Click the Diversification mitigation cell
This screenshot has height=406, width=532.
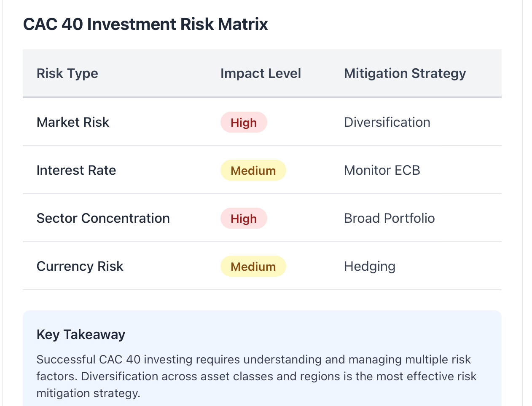[x=387, y=122]
